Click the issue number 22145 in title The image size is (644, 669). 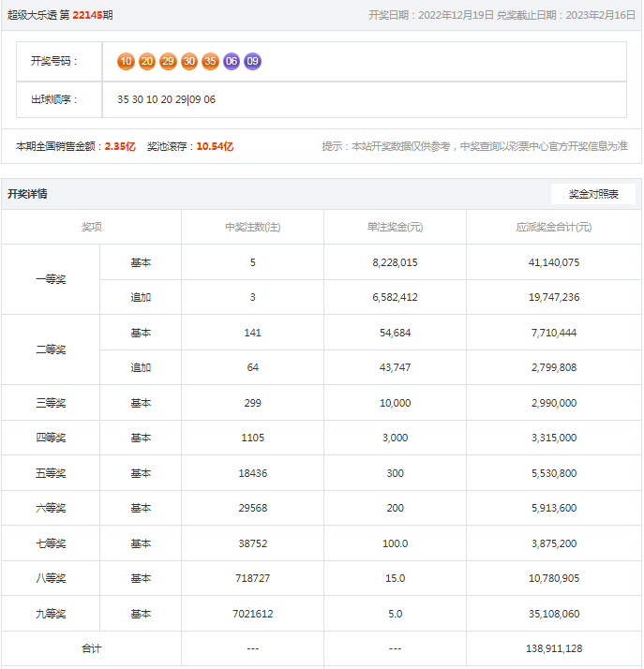(85, 16)
